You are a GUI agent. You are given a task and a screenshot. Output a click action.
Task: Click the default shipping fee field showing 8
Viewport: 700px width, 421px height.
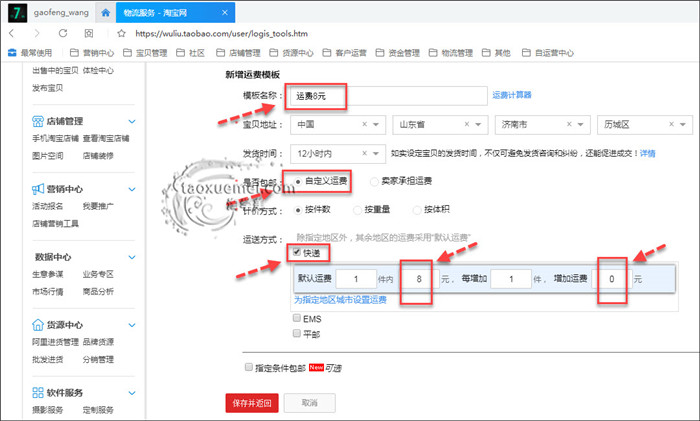coord(418,279)
